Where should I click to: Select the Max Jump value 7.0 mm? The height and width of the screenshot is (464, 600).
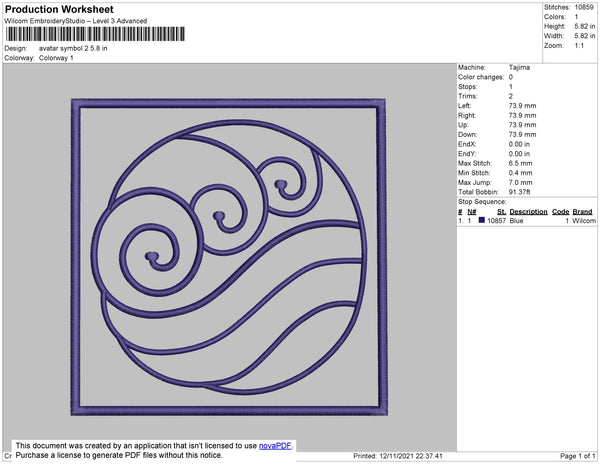coord(520,182)
